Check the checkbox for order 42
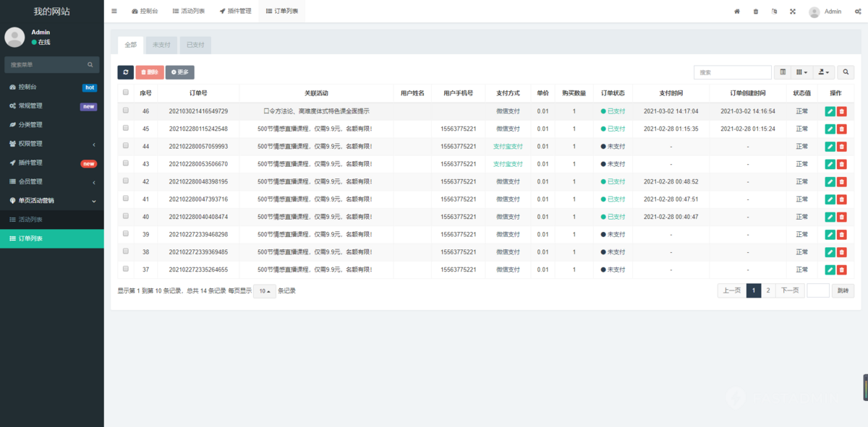 pyautogui.click(x=126, y=181)
